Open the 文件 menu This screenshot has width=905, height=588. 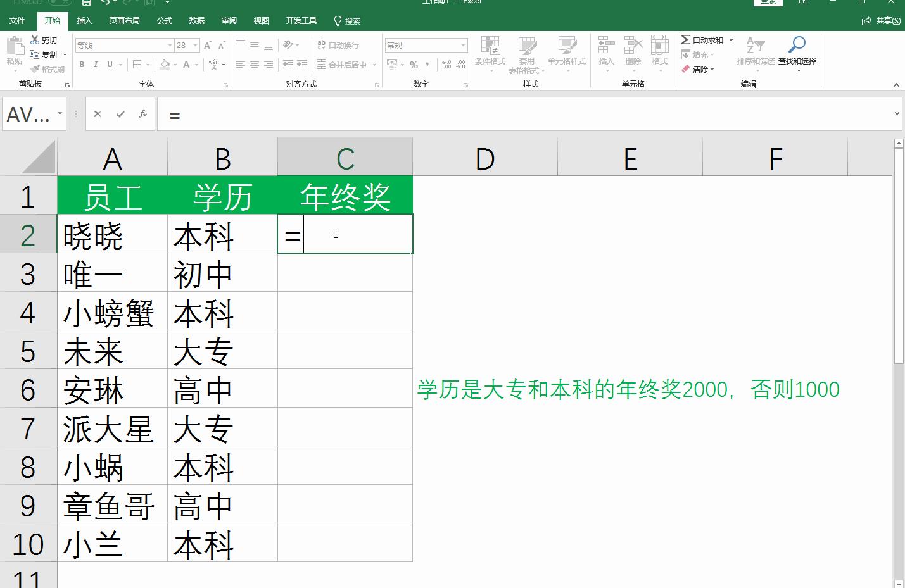[x=17, y=20]
